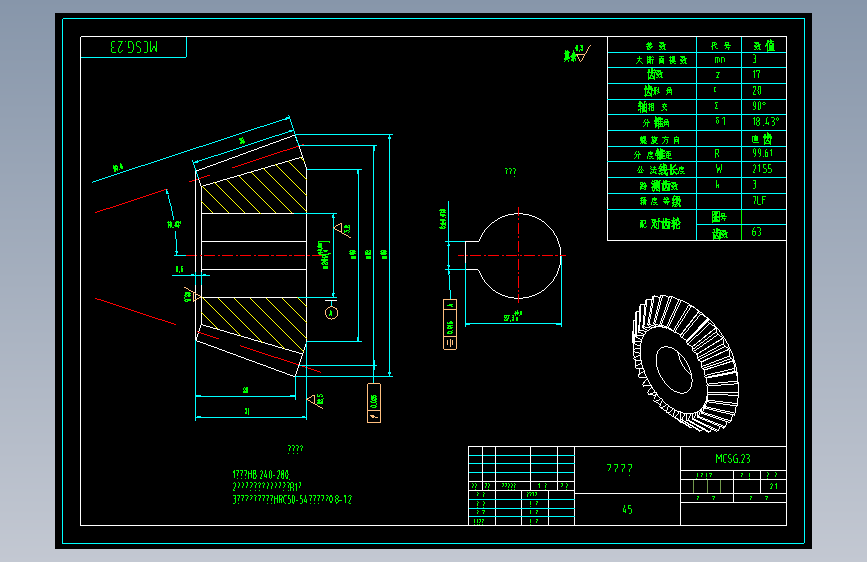Viewport: 867px width, 562px height.
Task: Select the 18.43° value in the parameter table
Action: [x=766, y=121]
